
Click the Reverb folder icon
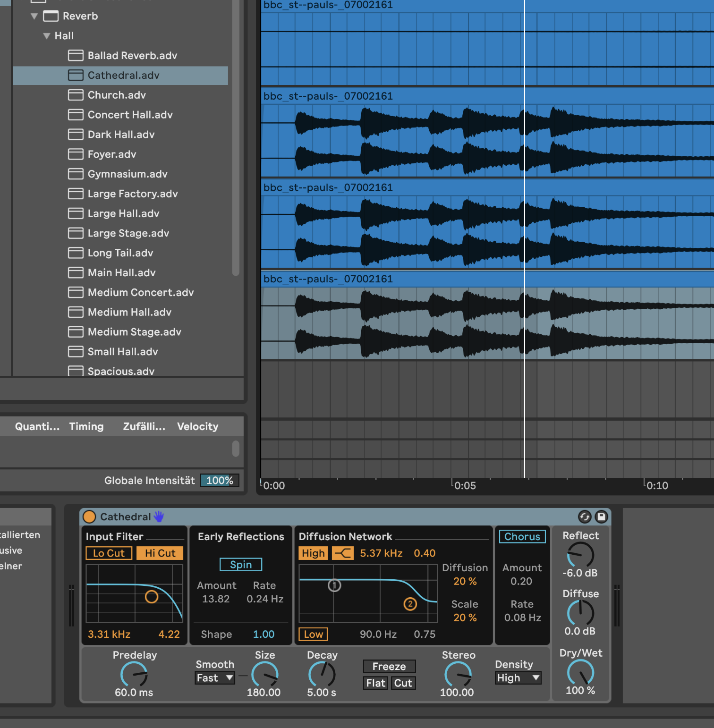51,16
